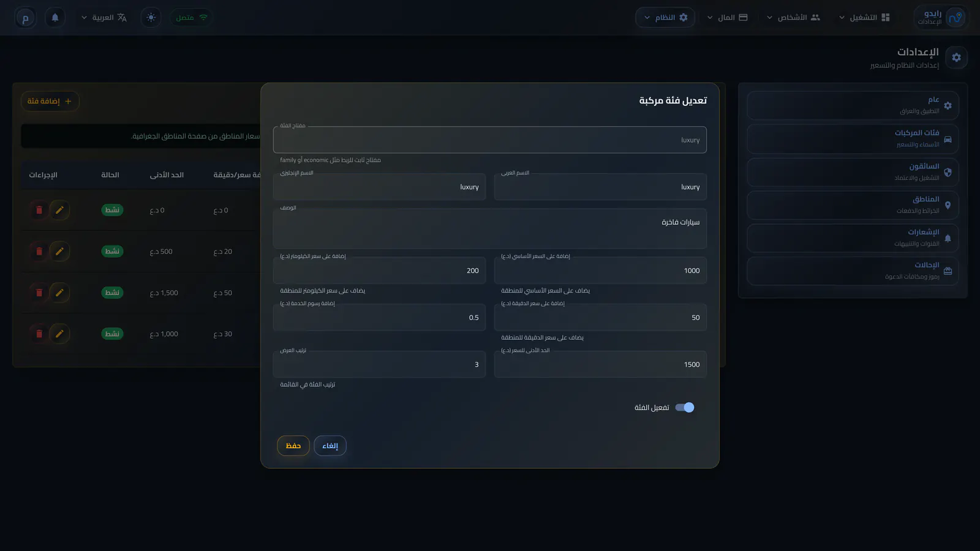Expand the النظام menu
Screen dimensions: 980x551
(665, 18)
